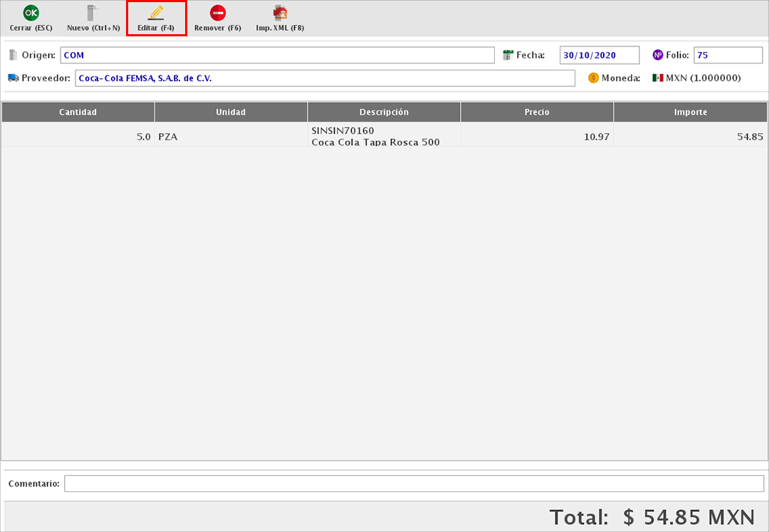Click into the Comentario text box
Image resolution: width=769 pixels, height=532 pixels.
(x=414, y=484)
